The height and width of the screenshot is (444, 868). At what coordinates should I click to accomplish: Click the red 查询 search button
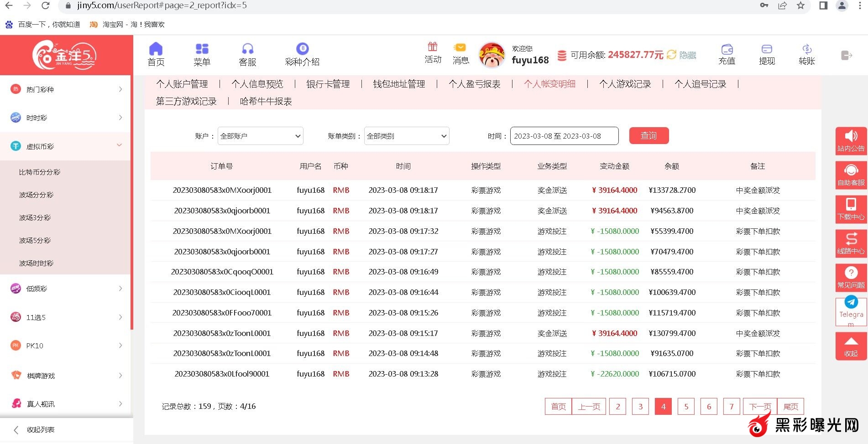click(648, 135)
